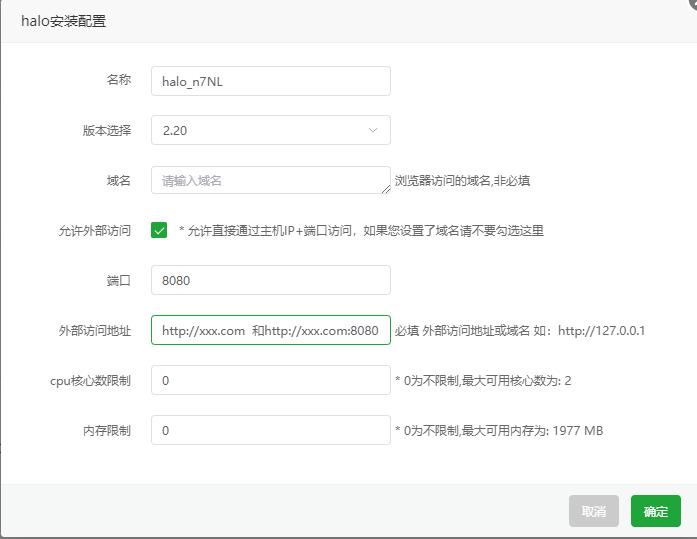Screen dimensions: 697x539
Task: Click the 浏览器访问的域名,非必填 hint text
Action: pos(462,180)
